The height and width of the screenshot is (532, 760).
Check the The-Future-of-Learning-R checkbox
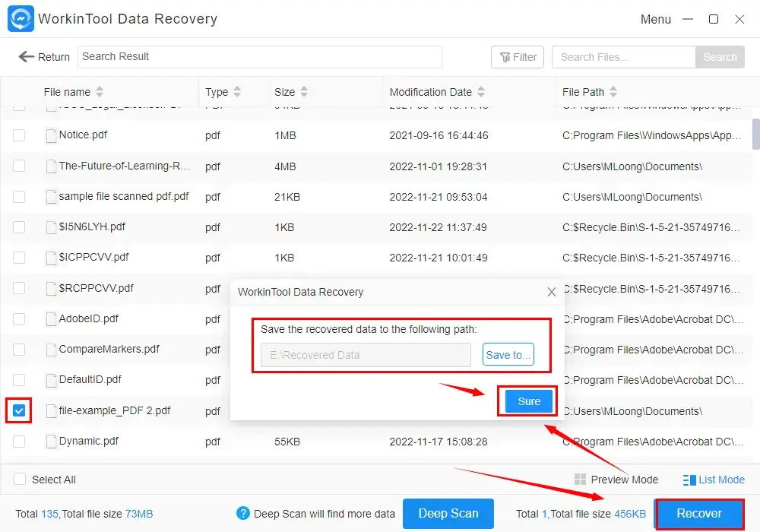[19, 166]
